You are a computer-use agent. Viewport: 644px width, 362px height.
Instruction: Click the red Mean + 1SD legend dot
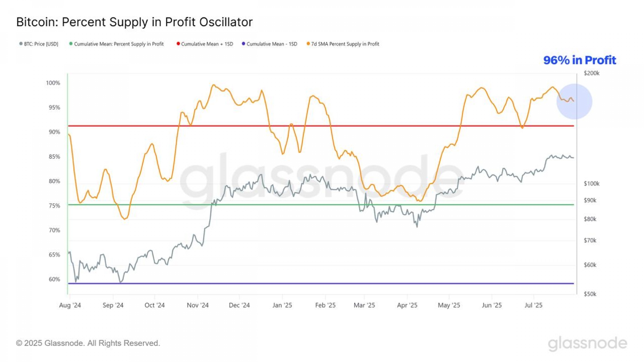tap(178, 44)
